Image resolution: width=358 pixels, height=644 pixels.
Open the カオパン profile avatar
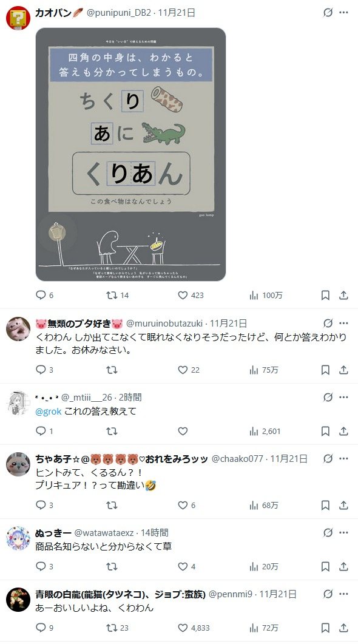(x=18, y=18)
